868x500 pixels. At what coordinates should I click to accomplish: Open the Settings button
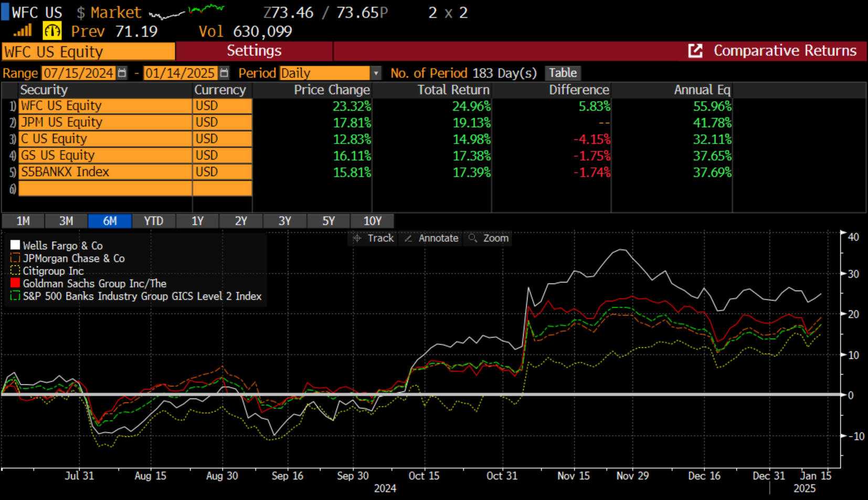click(x=254, y=51)
